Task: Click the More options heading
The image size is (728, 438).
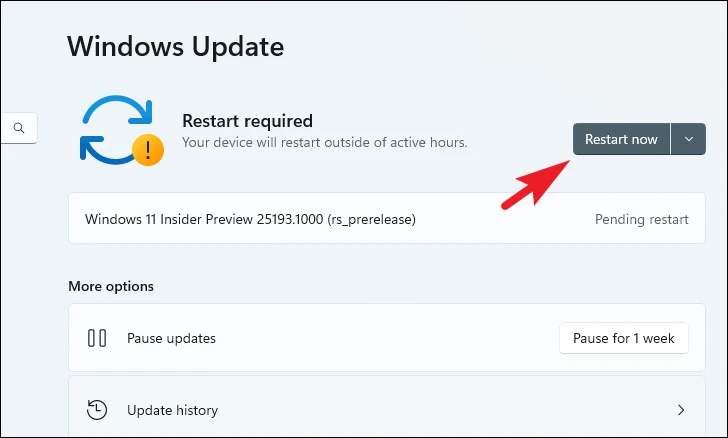Action: (111, 286)
